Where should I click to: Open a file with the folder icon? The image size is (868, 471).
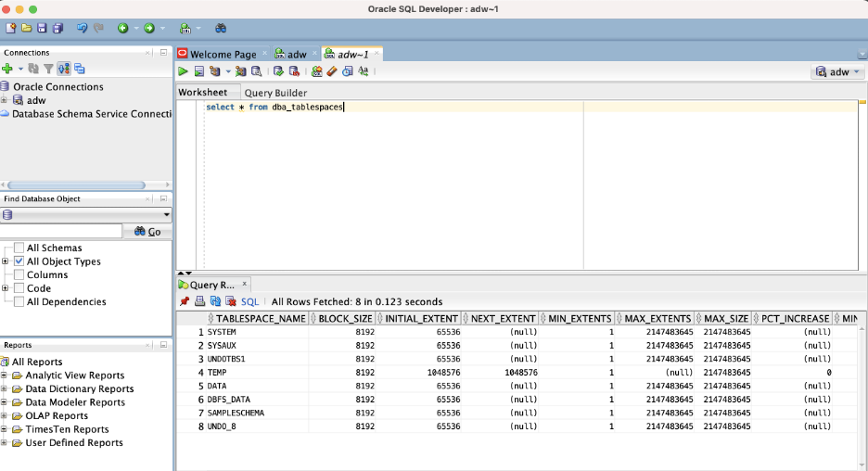(26, 28)
